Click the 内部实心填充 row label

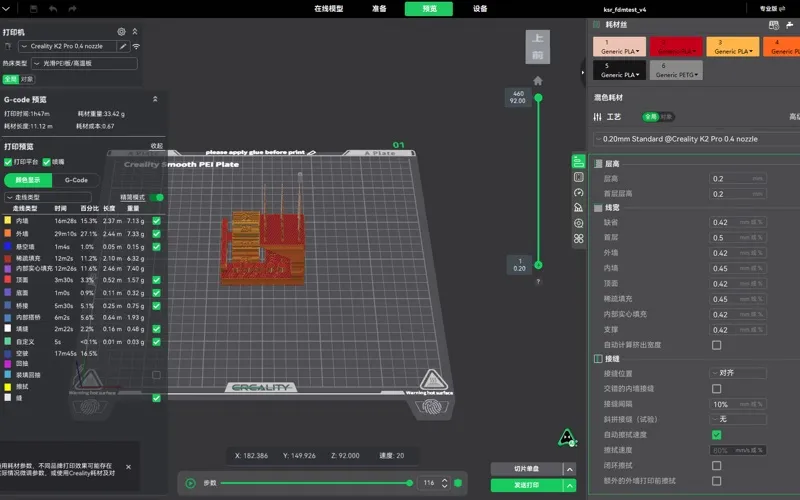click(x=34, y=268)
